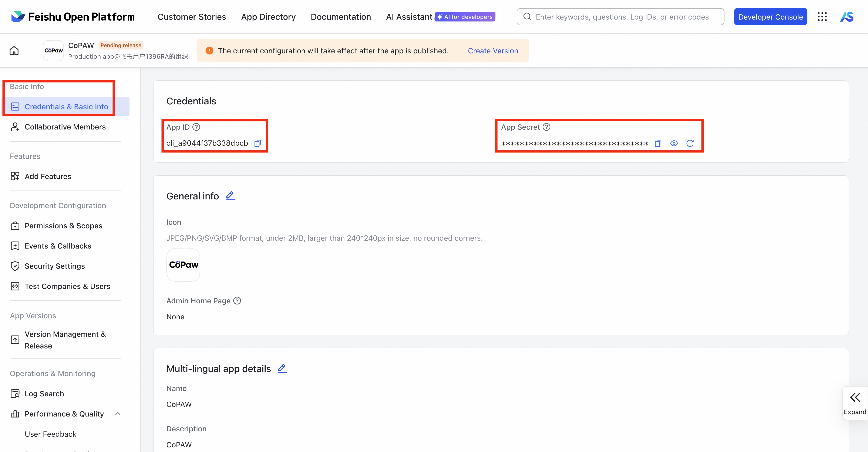The width and height of the screenshot is (868, 452).
Task: Click Create Version link
Action: coord(493,51)
